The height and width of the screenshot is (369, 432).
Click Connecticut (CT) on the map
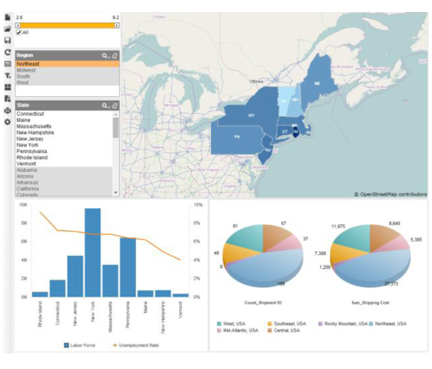click(284, 132)
